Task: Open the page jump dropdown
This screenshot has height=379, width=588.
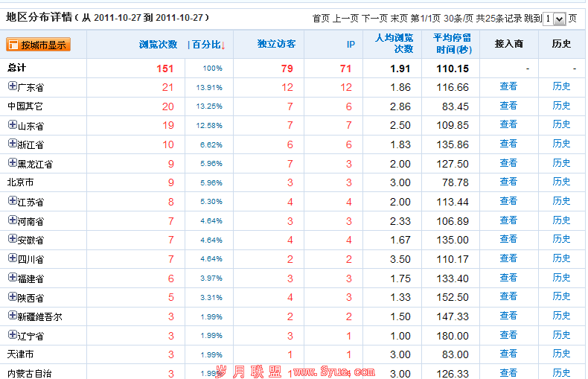Action: [560, 19]
